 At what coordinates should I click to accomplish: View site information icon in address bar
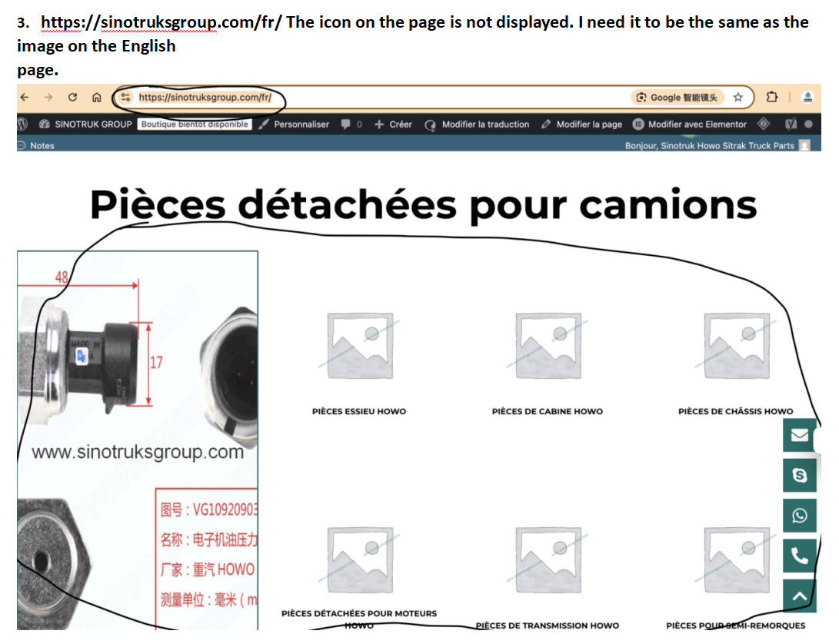pyautogui.click(x=125, y=98)
